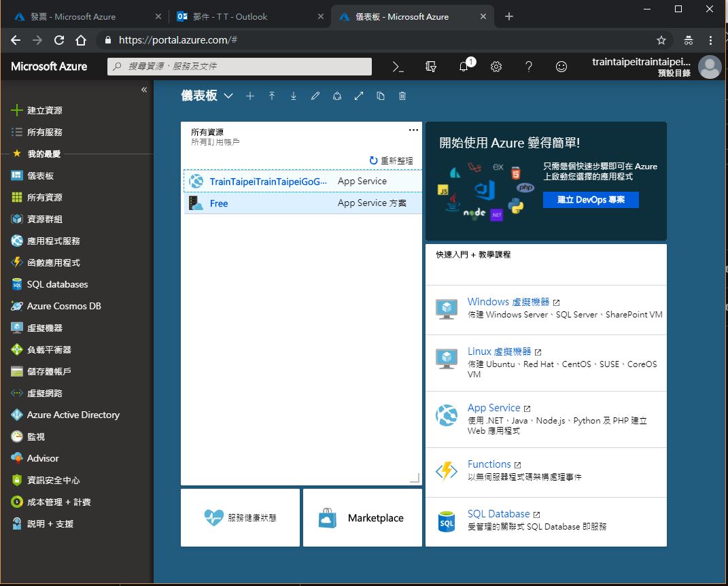
Task: Enter full screen dashboard view icon
Action: 359,96
